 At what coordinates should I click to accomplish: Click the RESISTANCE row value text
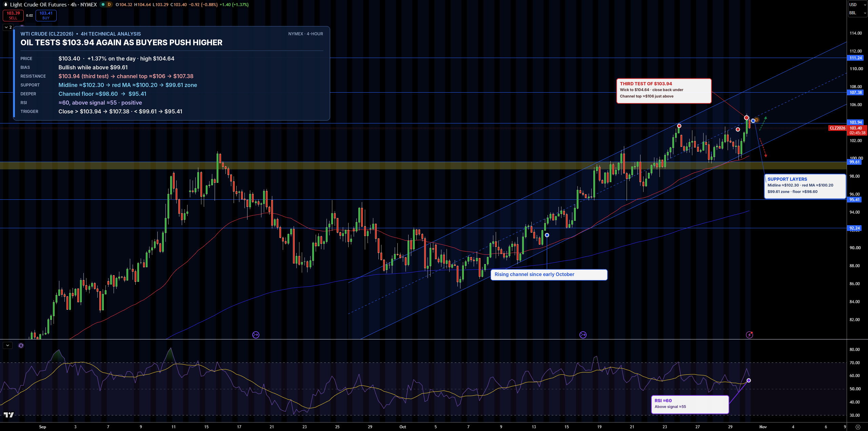126,76
